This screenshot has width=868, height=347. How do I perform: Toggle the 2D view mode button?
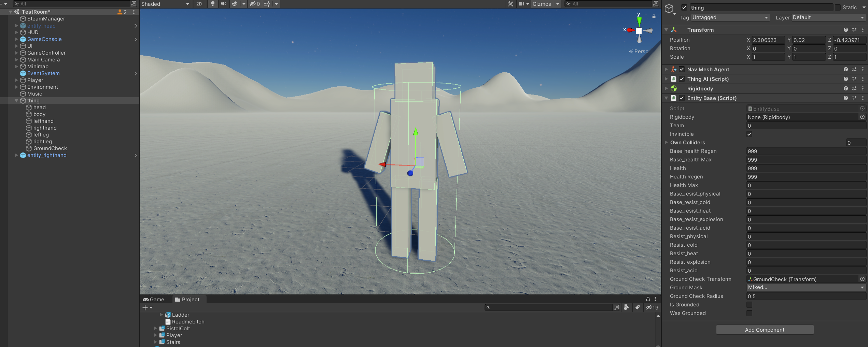(199, 4)
